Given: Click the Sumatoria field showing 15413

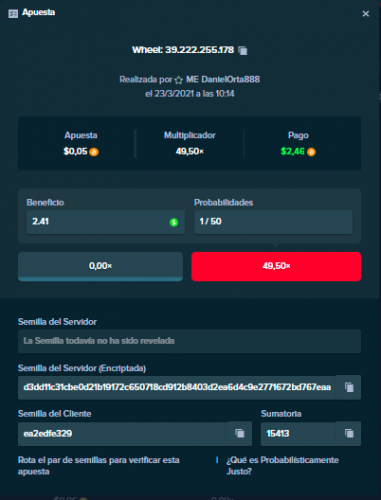Looking at the screenshot, I should tap(298, 434).
